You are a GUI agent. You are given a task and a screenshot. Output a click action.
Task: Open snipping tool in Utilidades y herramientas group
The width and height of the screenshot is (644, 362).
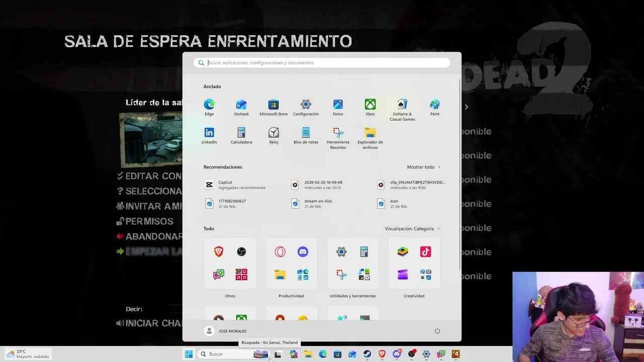coord(341,275)
